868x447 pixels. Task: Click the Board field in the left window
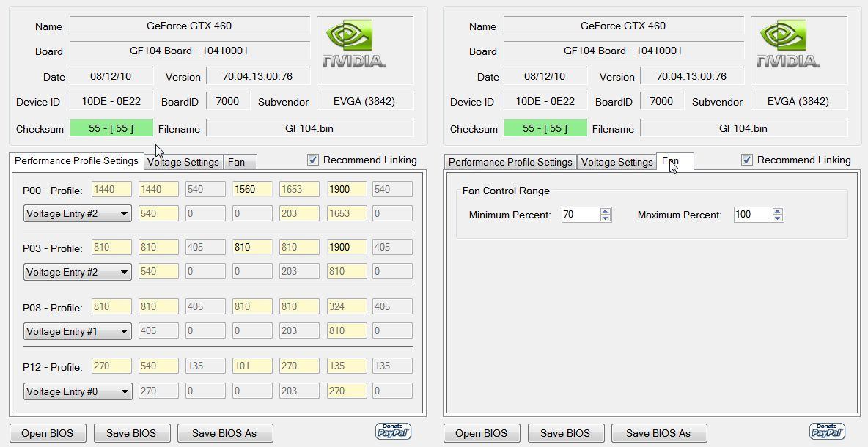point(189,51)
